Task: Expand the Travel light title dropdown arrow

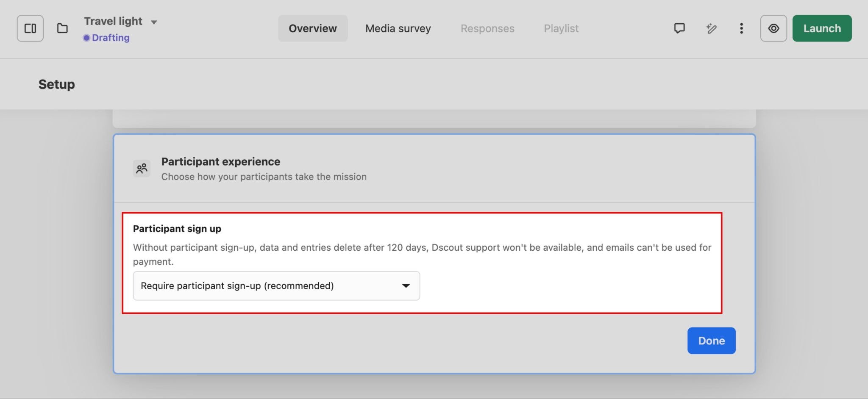Action: [x=154, y=22]
